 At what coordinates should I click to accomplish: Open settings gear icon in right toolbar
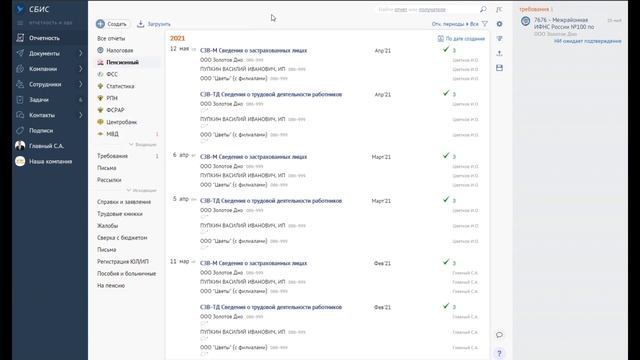499,24
